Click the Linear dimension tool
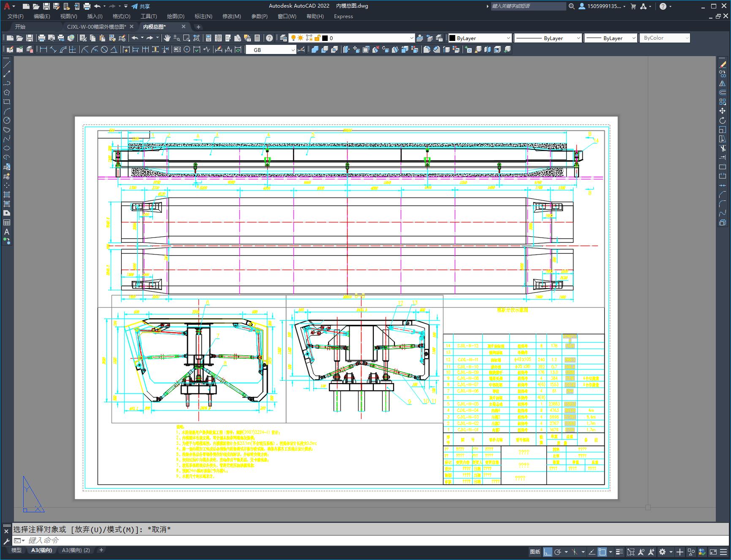This screenshot has width=731, height=560. coord(43,49)
